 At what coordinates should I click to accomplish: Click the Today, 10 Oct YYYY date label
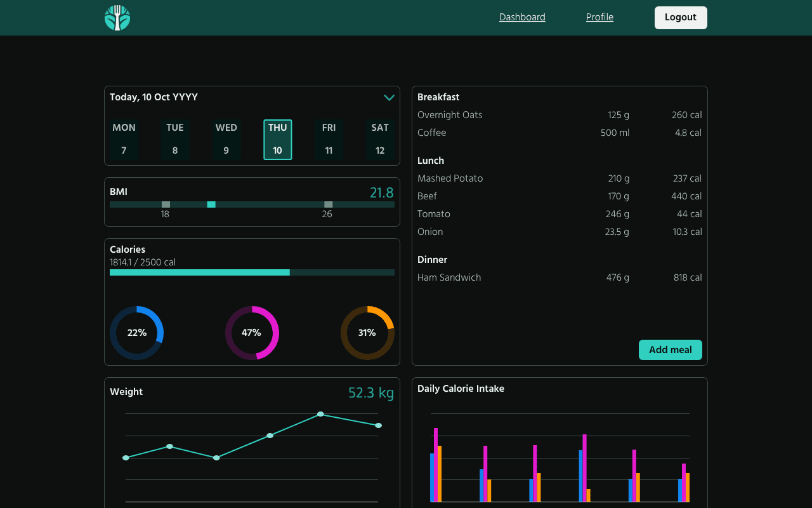click(x=154, y=97)
